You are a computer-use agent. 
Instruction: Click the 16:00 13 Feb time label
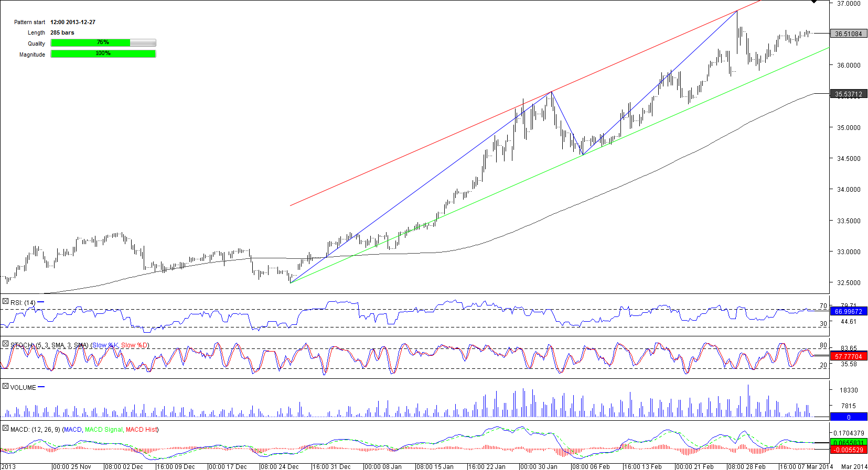644,466
